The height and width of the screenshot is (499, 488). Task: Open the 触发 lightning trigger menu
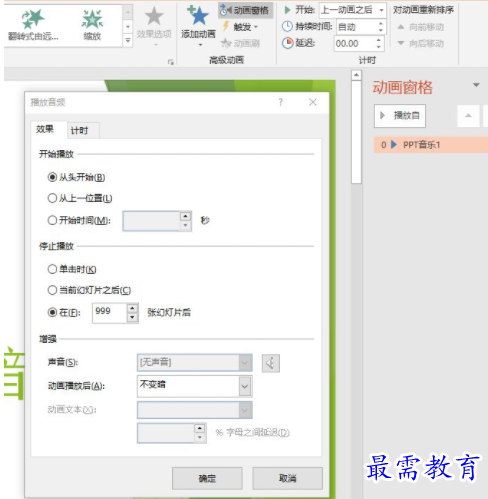241,27
